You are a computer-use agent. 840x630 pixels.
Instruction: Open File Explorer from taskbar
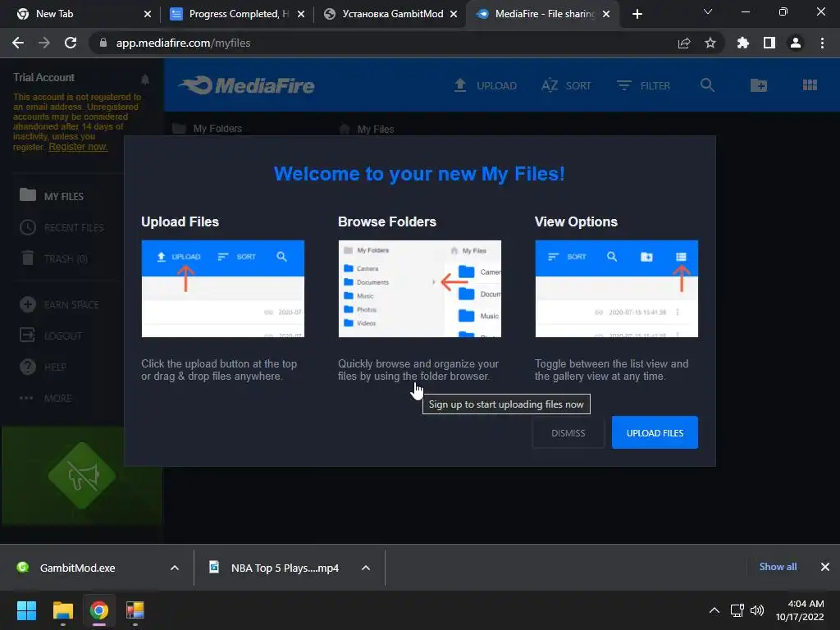point(62,610)
